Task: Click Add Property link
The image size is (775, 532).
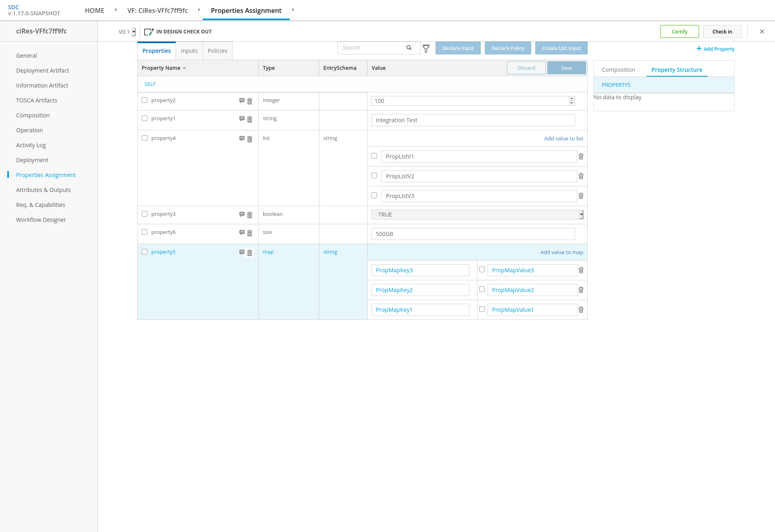Action: 715,49
